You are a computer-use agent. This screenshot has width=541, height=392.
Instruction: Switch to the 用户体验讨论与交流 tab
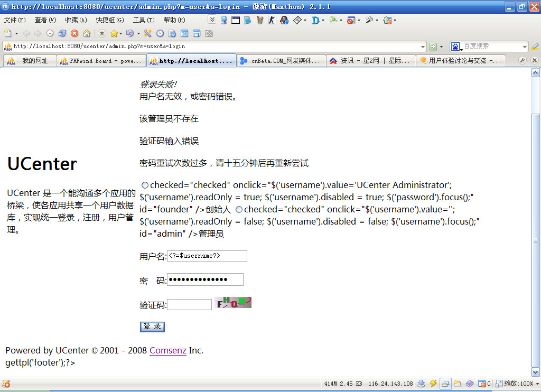[x=461, y=61]
